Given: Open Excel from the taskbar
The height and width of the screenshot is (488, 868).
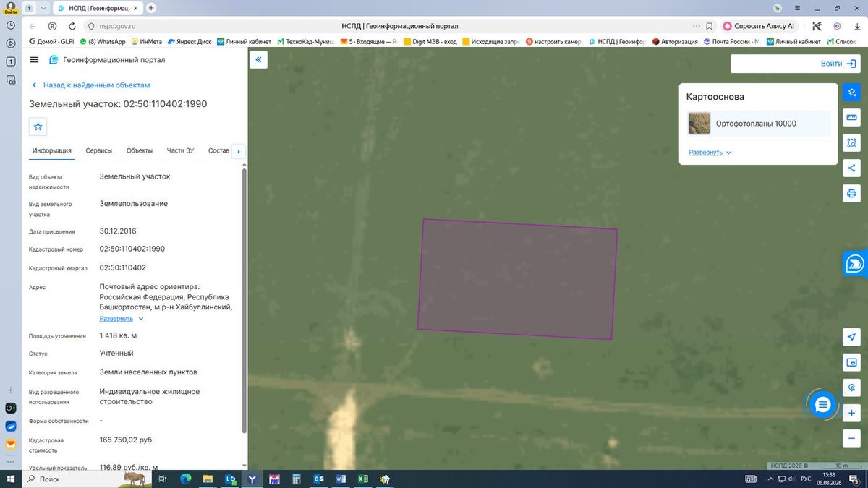Looking at the screenshot, I should tap(363, 479).
